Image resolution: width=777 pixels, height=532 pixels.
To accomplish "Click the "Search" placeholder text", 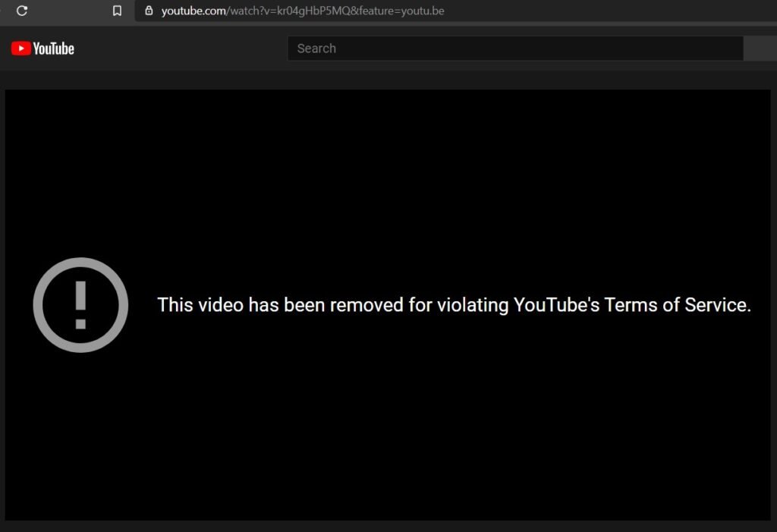I will point(316,49).
